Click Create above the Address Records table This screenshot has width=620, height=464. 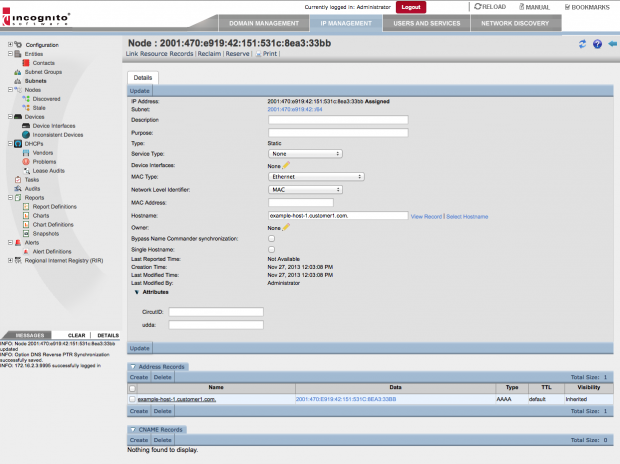(139, 377)
